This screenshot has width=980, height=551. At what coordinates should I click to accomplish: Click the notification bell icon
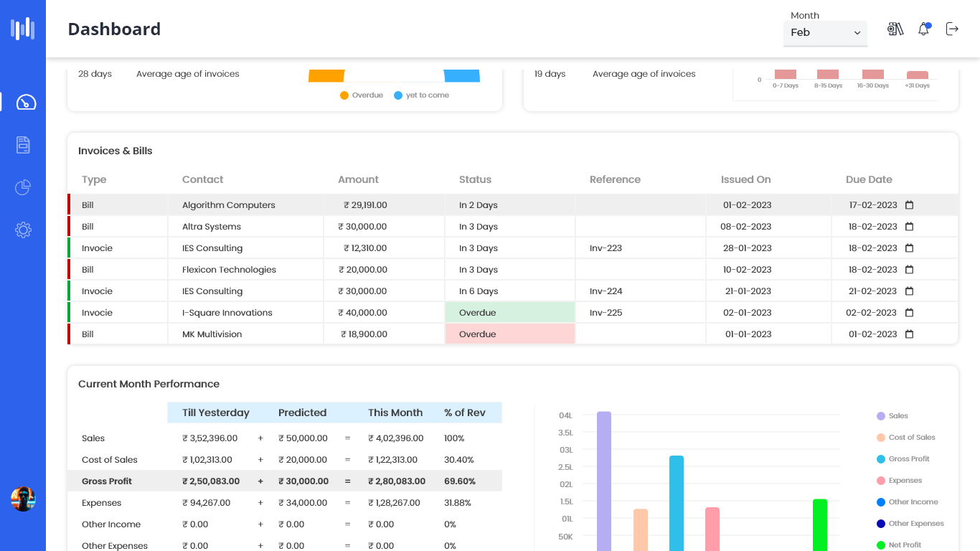pyautogui.click(x=924, y=29)
